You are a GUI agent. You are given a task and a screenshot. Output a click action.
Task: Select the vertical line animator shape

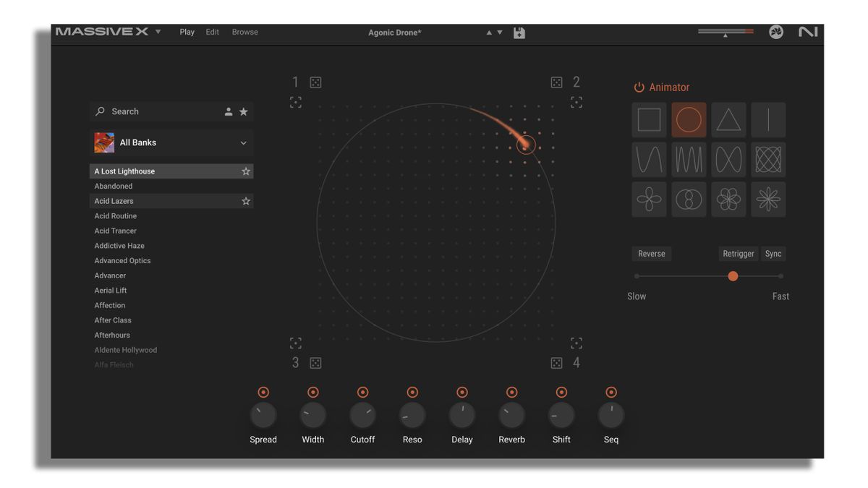click(x=768, y=120)
